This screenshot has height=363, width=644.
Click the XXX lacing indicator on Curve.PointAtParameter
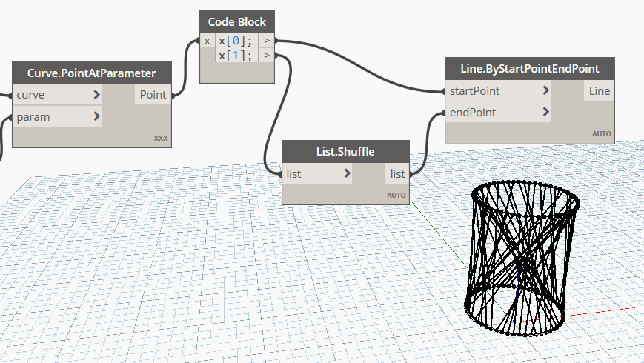(x=161, y=138)
